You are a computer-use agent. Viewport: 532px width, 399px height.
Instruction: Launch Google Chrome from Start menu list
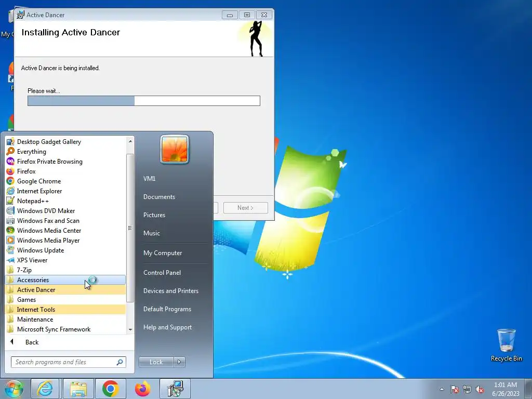click(x=65, y=181)
